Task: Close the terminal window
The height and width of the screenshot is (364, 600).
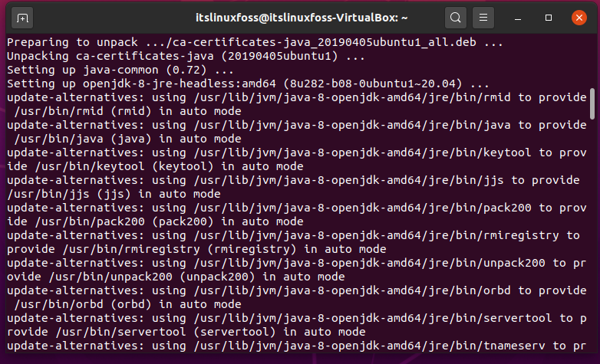Action: tap(579, 18)
